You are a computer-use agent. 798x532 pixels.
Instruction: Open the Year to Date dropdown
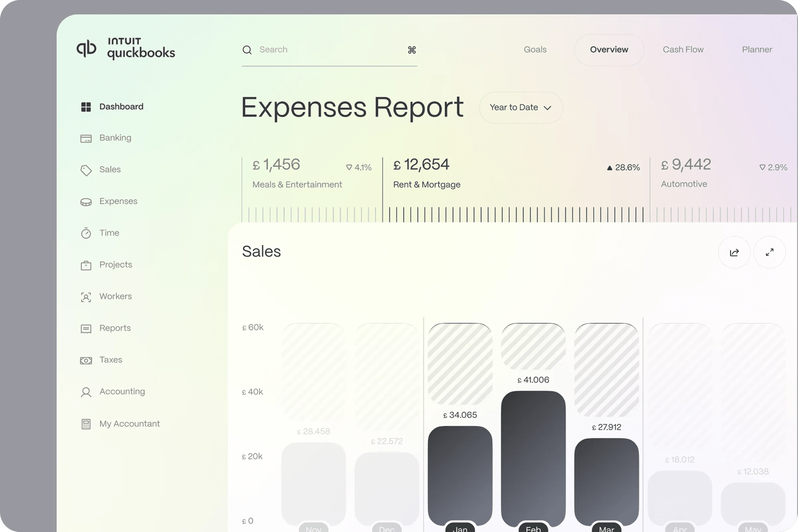[520, 107]
